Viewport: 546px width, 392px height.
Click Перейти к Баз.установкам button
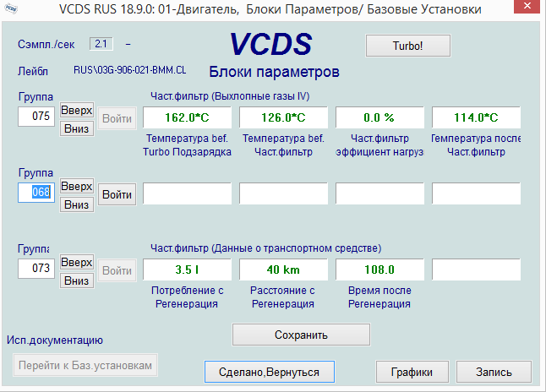(x=85, y=365)
